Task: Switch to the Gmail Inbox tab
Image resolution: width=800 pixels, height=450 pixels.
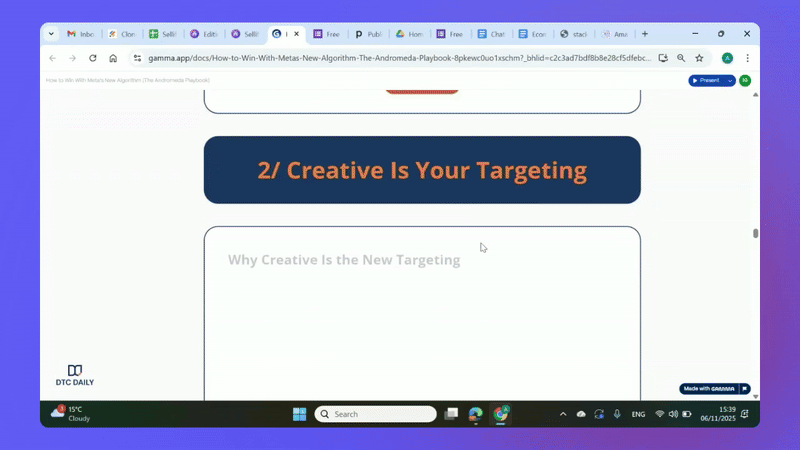Action: [x=81, y=34]
